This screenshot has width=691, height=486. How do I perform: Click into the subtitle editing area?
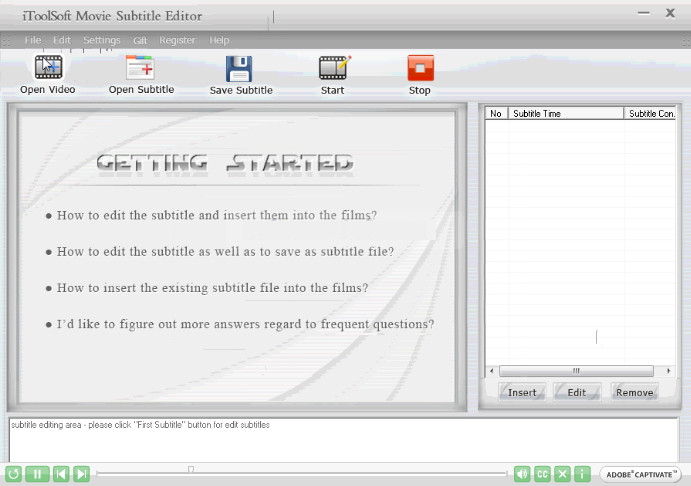pyautogui.click(x=343, y=440)
